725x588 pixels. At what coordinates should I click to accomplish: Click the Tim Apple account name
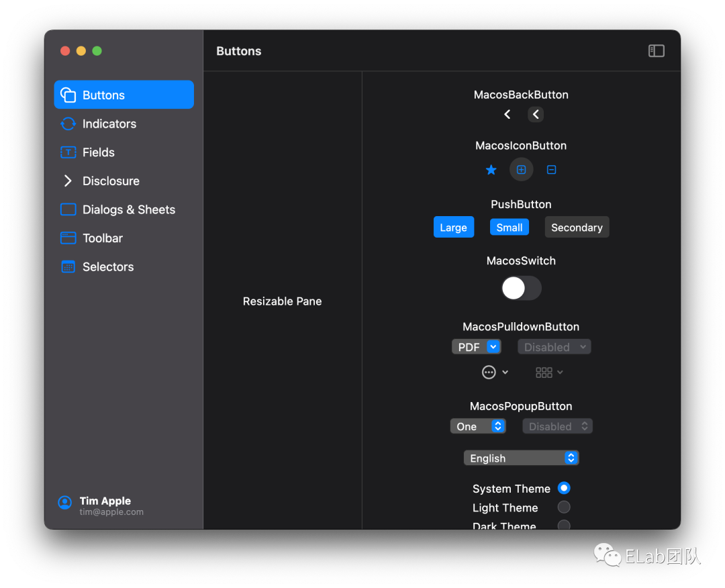point(105,501)
